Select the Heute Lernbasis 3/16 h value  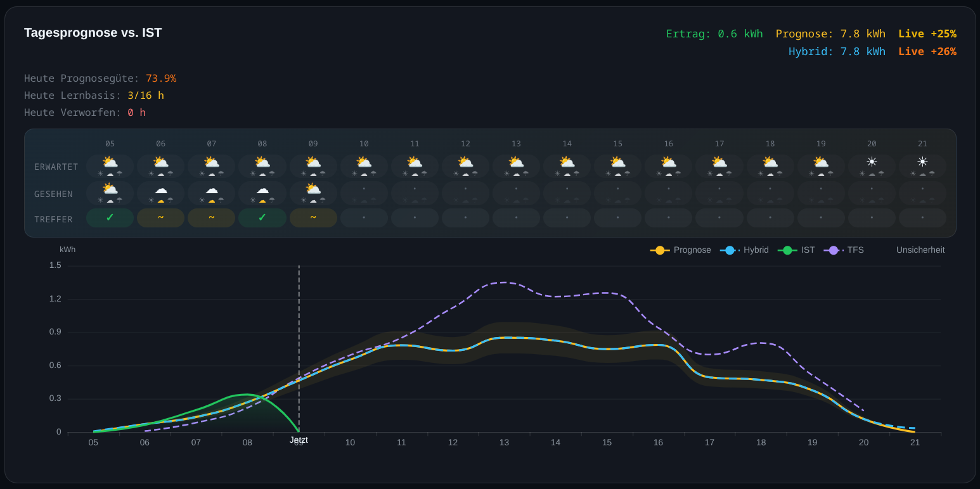pyautogui.click(x=146, y=95)
